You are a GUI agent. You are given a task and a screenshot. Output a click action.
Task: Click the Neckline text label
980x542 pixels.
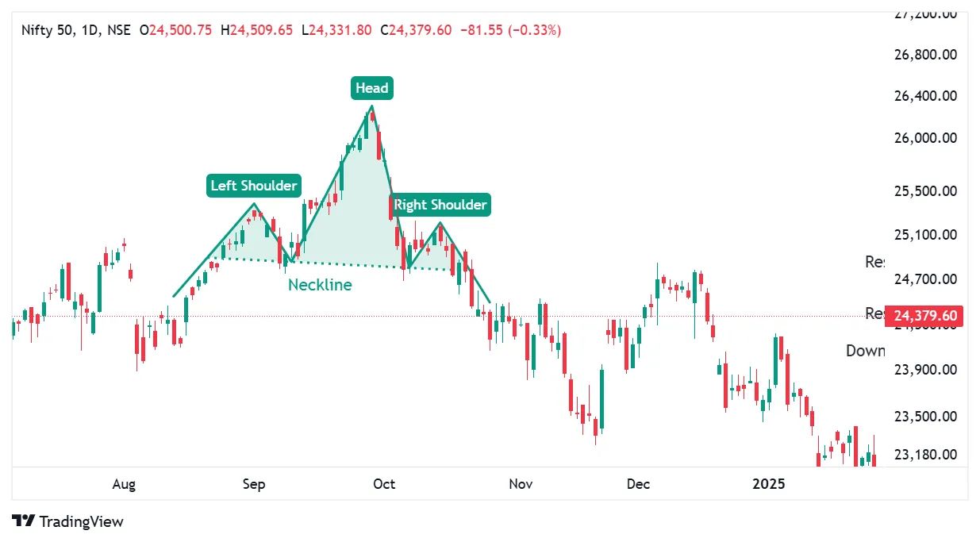tap(320, 284)
